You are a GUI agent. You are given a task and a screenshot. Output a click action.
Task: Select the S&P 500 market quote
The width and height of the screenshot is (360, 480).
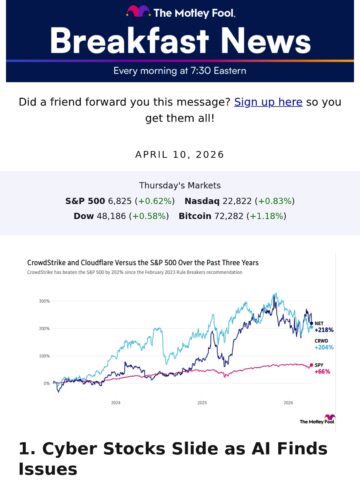(x=120, y=201)
